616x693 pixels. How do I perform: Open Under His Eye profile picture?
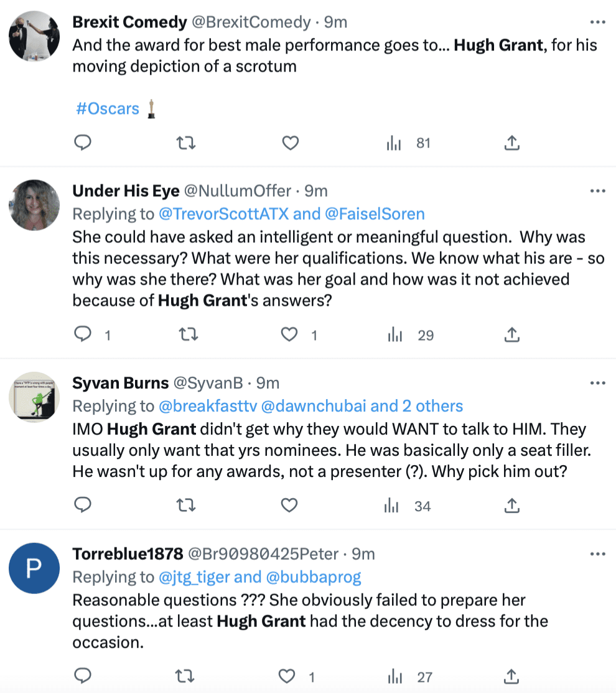pyautogui.click(x=34, y=205)
